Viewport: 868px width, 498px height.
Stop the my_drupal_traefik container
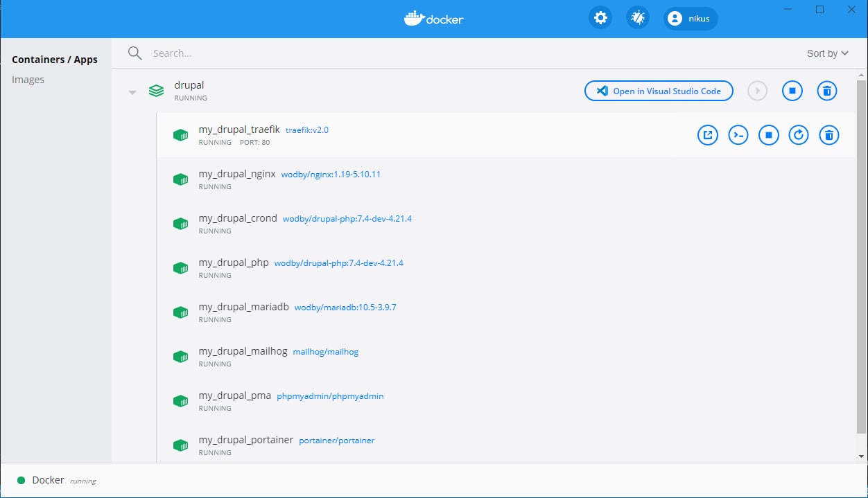768,135
